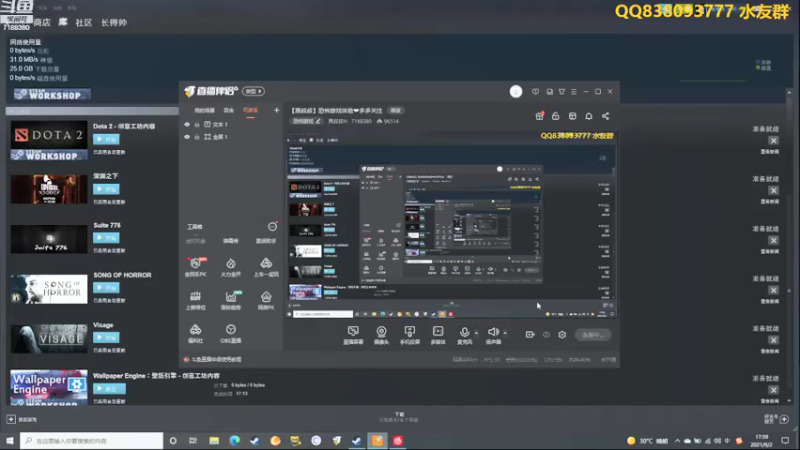Open the mode pill beside 直播伴侣 logo
This screenshot has height=450, width=800.
click(x=253, y=91)
